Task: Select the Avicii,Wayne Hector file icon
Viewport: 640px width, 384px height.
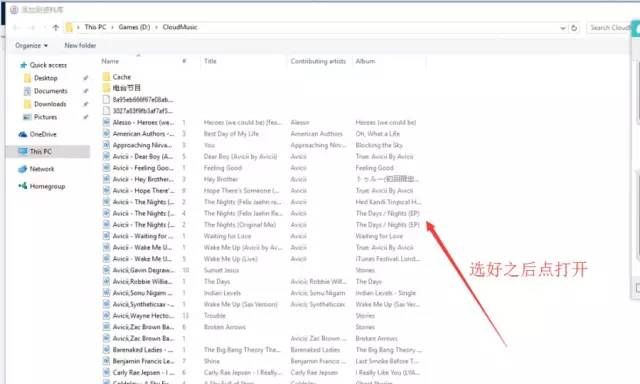Action: [107, 316]
